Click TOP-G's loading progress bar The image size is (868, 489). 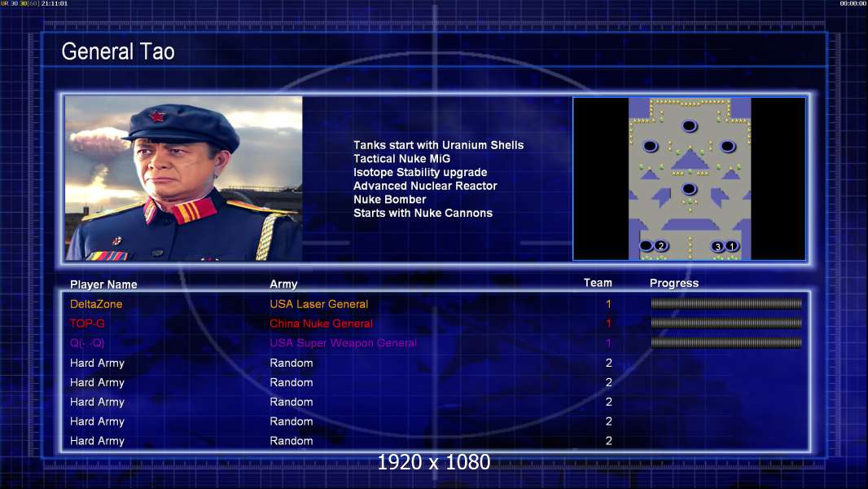coord(726,323)
